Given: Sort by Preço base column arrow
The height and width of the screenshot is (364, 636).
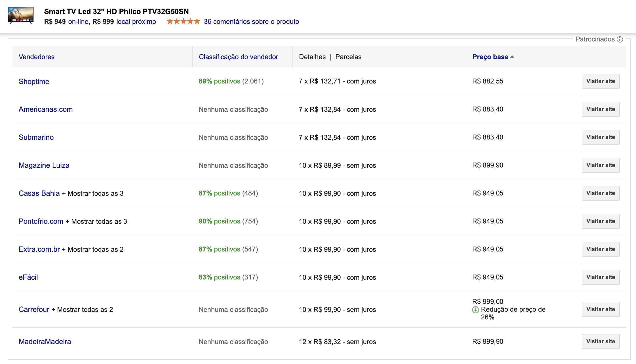Looking at the screenshot, I should [x=512, y=57].
